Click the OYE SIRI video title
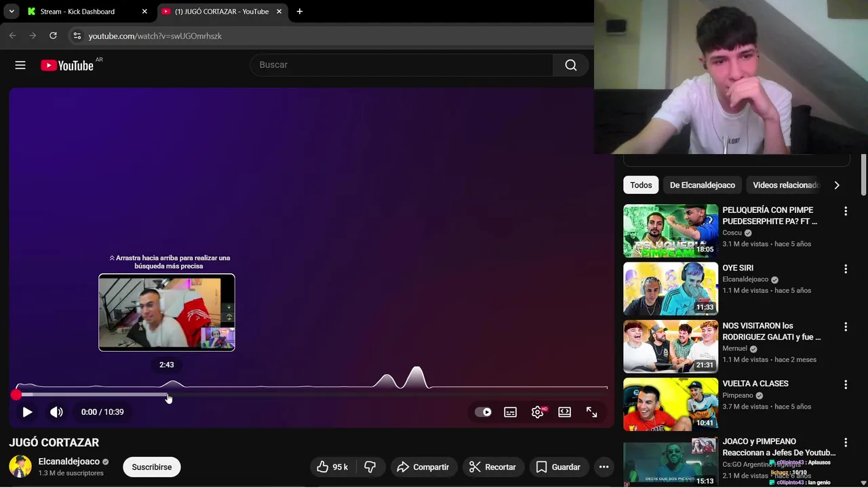The height and width of the screenshot is (488, 868). tap(738, 268)
